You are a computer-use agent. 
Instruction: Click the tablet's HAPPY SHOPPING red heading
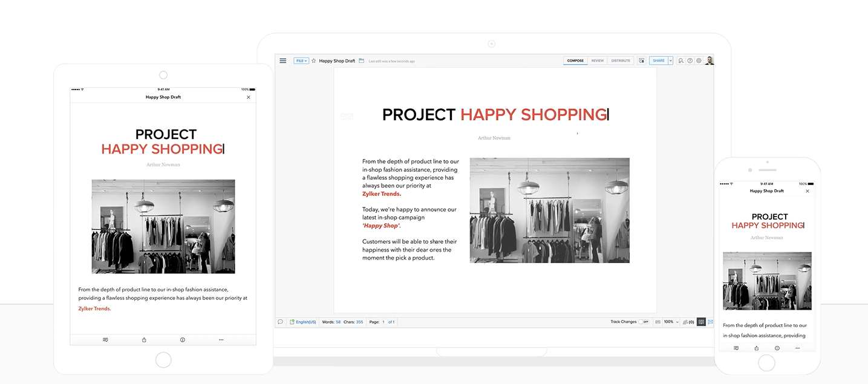pyautogui.click(x=162, y=149)
